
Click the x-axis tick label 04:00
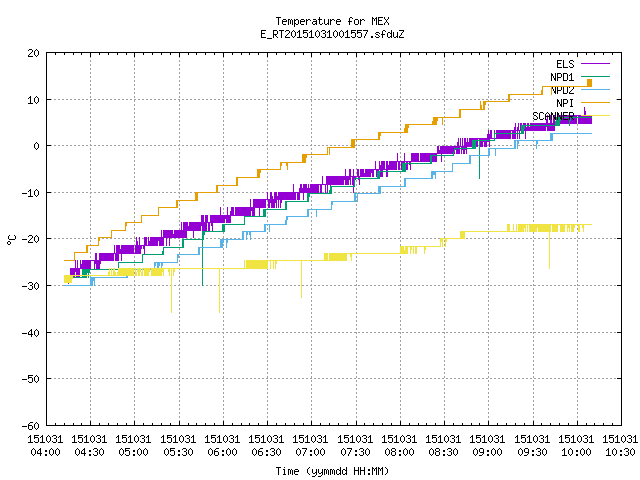(46, 452)
